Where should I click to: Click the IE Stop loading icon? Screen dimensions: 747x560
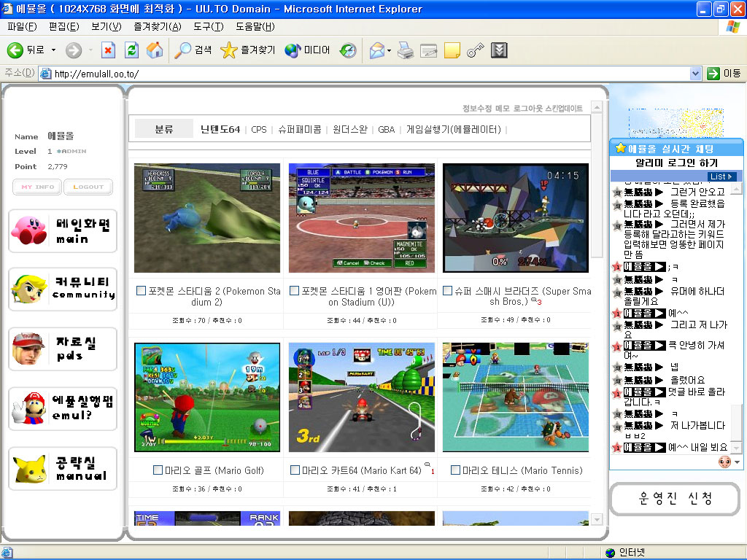(108, 50)
